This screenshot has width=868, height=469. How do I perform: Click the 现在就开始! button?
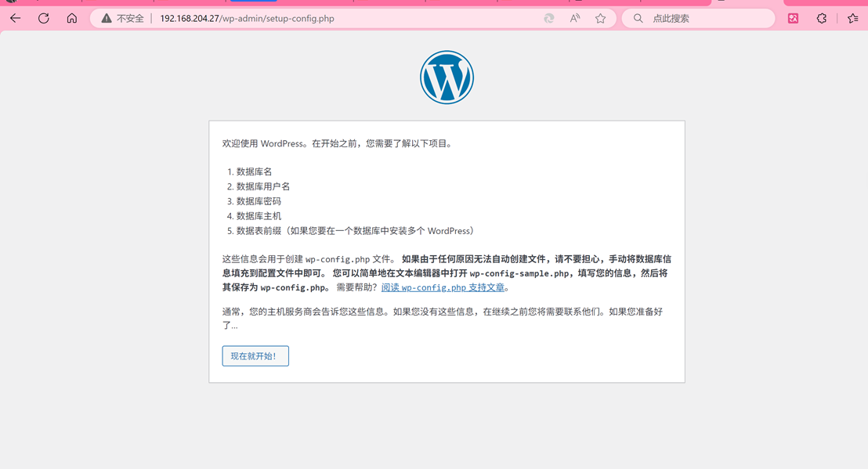255,355
